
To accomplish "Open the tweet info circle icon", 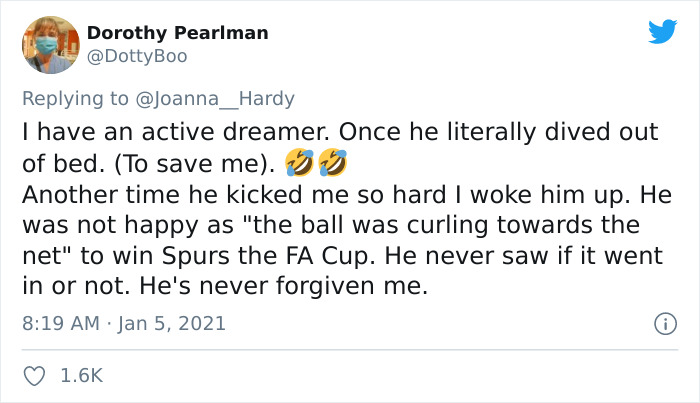I will 661,324.
